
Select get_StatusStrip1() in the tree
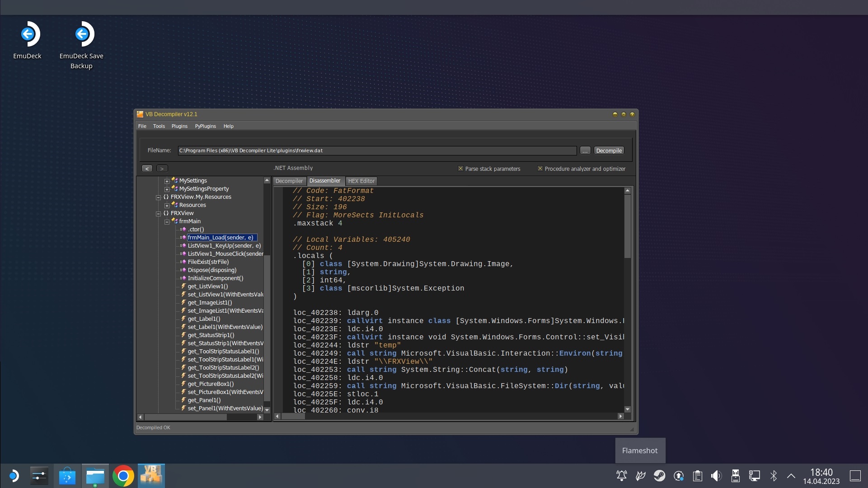[211, 335]
